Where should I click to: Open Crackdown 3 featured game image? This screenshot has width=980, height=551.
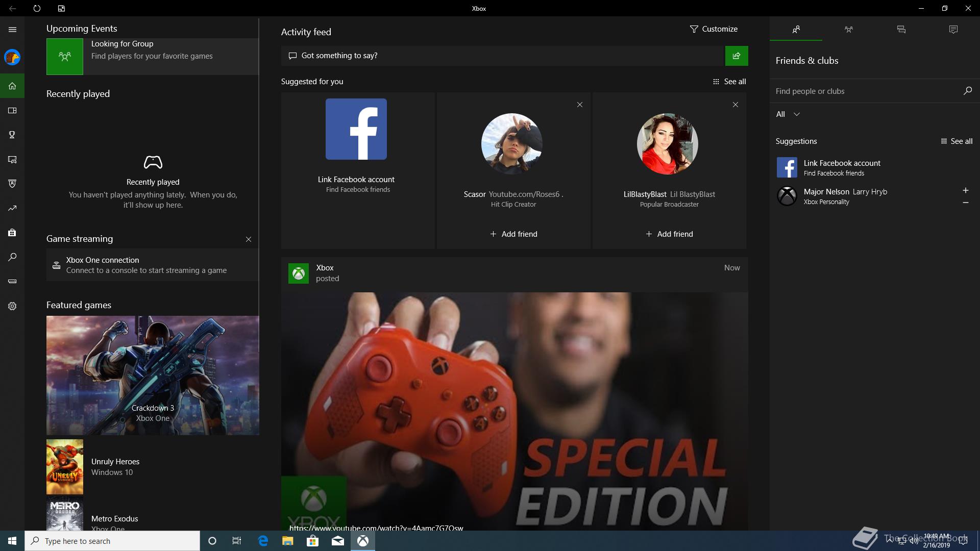[153, 375]
